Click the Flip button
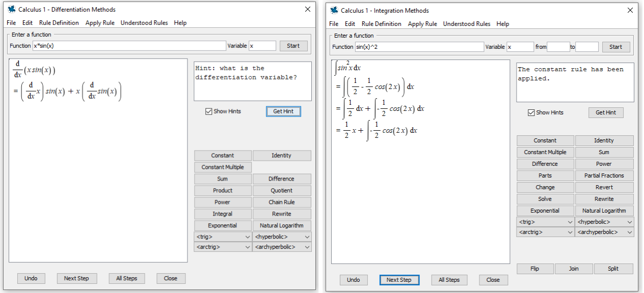644x293 pixels. tap(534, 269)
